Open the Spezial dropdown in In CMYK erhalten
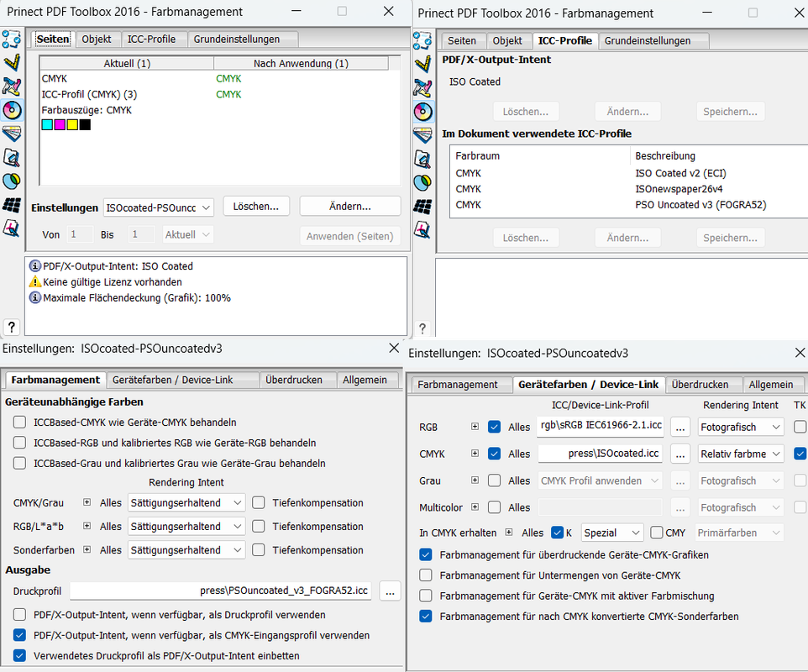 tap(612, 533)
